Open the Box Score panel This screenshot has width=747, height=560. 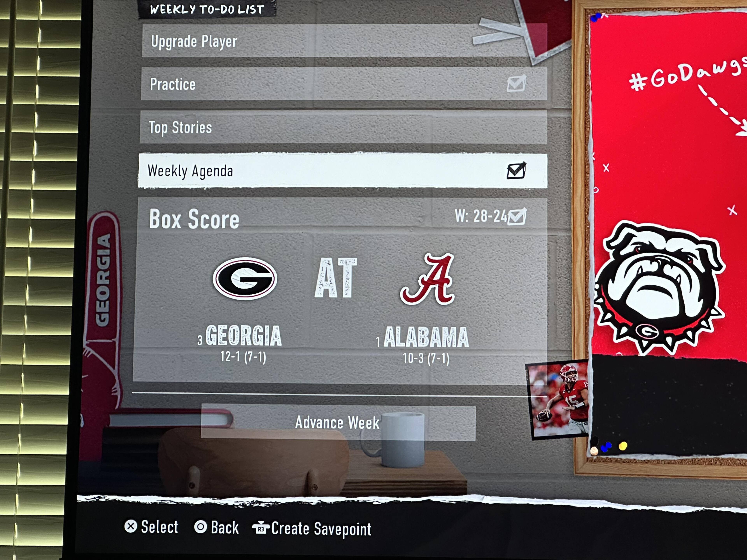pyautogui.click(x=340, y=291)
